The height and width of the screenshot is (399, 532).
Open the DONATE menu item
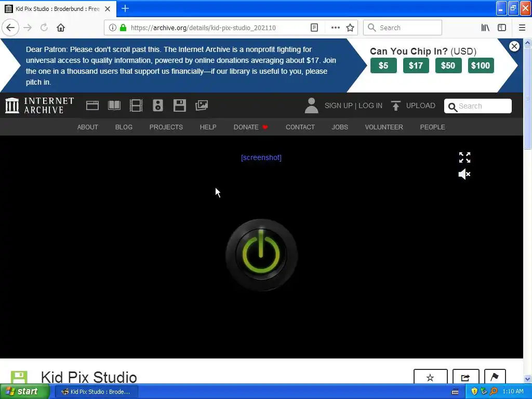point(251,127)
